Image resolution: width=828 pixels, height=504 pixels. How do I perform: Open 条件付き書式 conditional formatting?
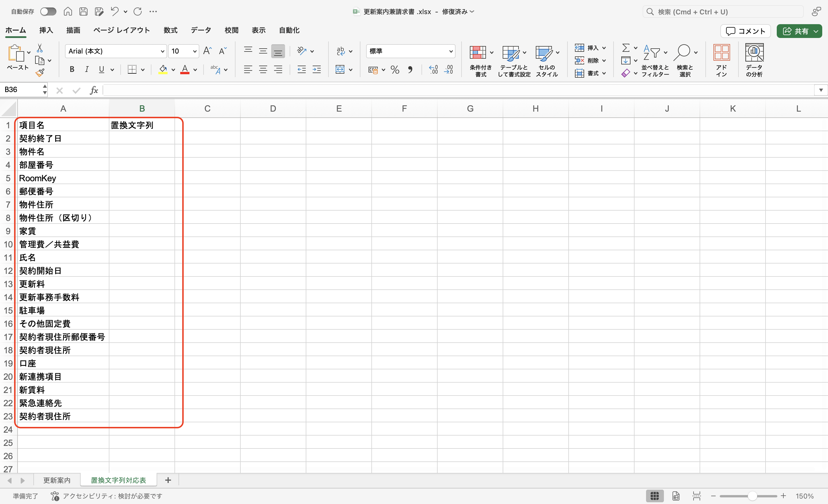coord(481,61)
